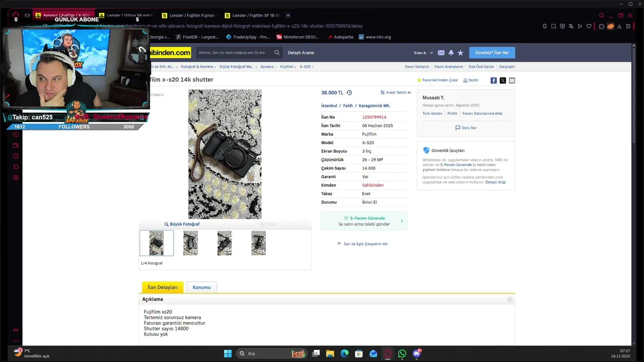Click the Yazdır print link
Screen dimensions: 644x362
point(471,80)
